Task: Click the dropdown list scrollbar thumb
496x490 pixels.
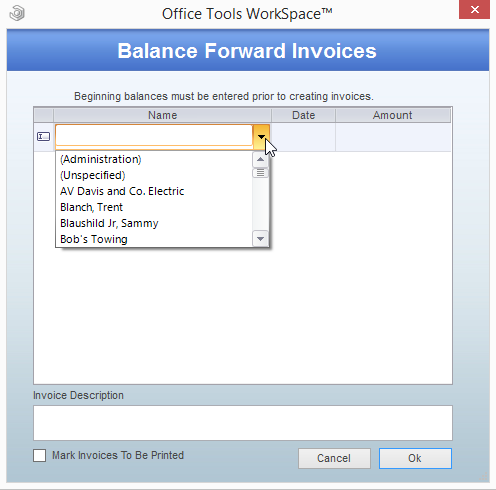Action: [x=260, y=173]
